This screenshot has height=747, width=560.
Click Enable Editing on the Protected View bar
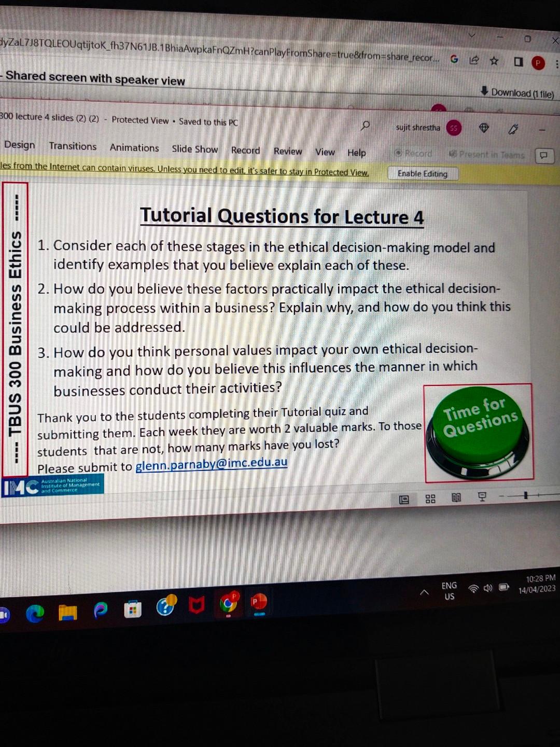coord(423,173)
